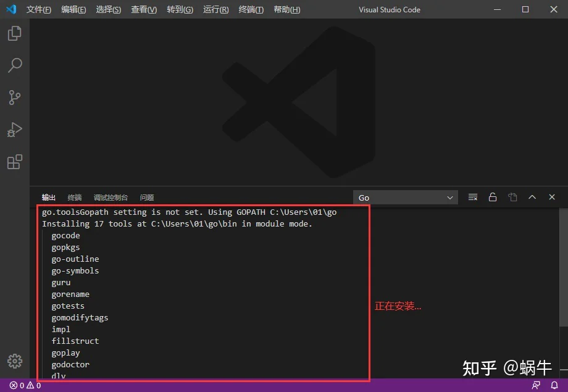Click the goplay line in output
The width and height of the screenshot is (568, 392).
(x=65, y=353)
